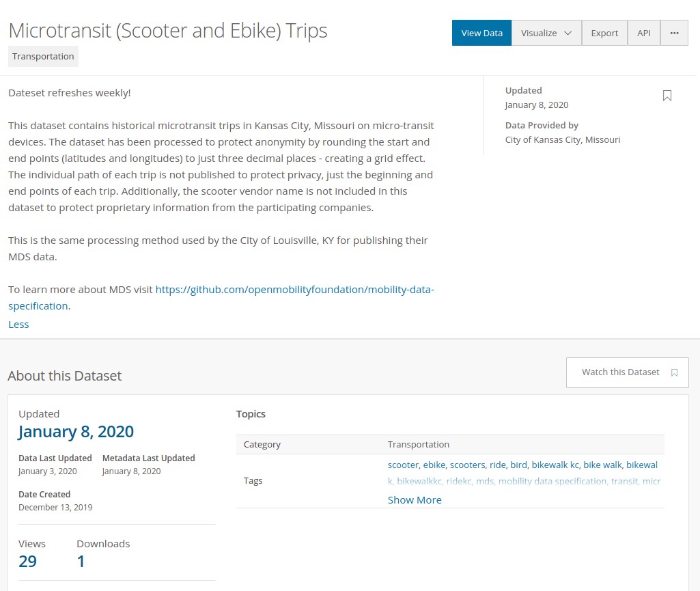Click the scooters tag link

point(467,465)
